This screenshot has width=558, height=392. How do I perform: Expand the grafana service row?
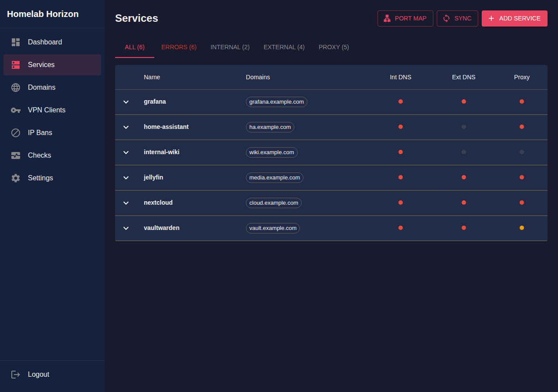point(126,102)
